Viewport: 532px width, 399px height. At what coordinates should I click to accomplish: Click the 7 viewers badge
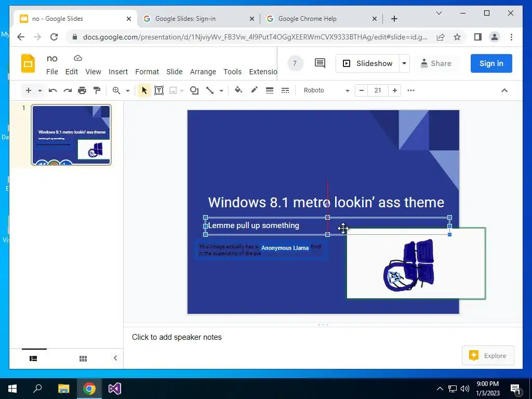295,63
